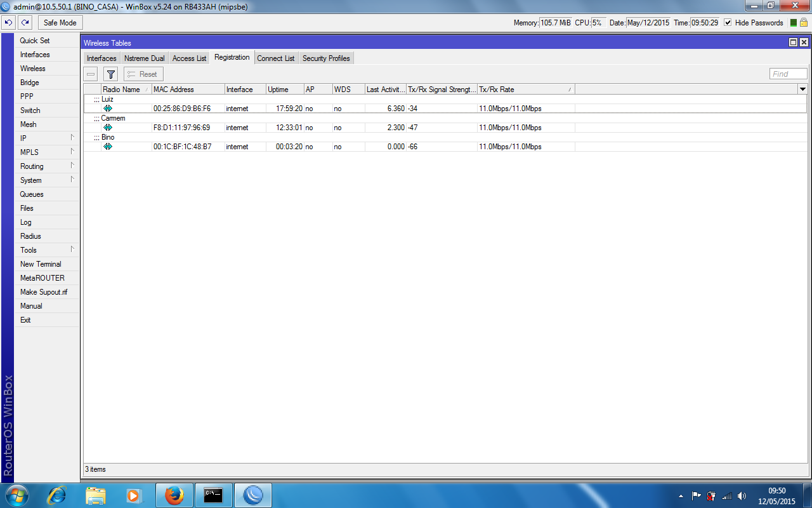Open the Log menu item
Screen dimensions: 812x508
pos(48,222)
